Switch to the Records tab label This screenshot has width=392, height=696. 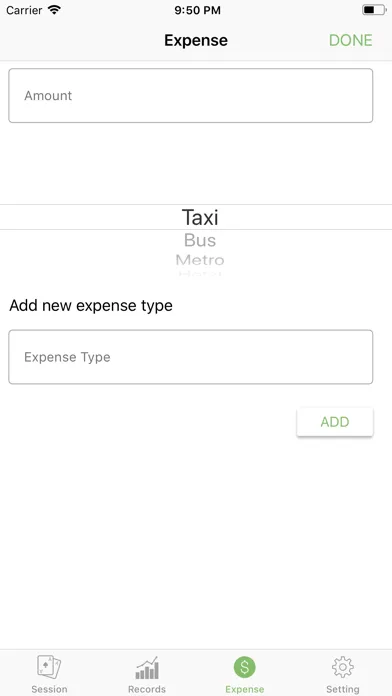coord(147,689)
